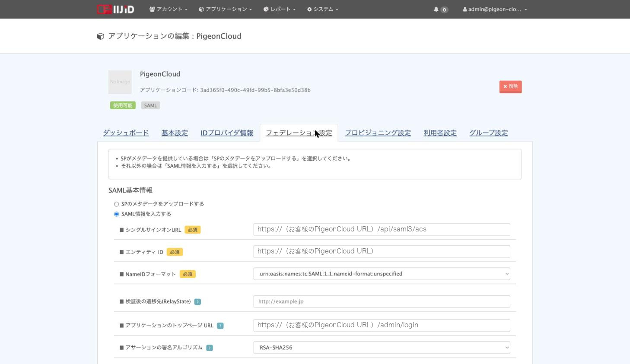This screenshot has height=364, width=630.
Task: Click the application code text
Action: click(225, 90)
